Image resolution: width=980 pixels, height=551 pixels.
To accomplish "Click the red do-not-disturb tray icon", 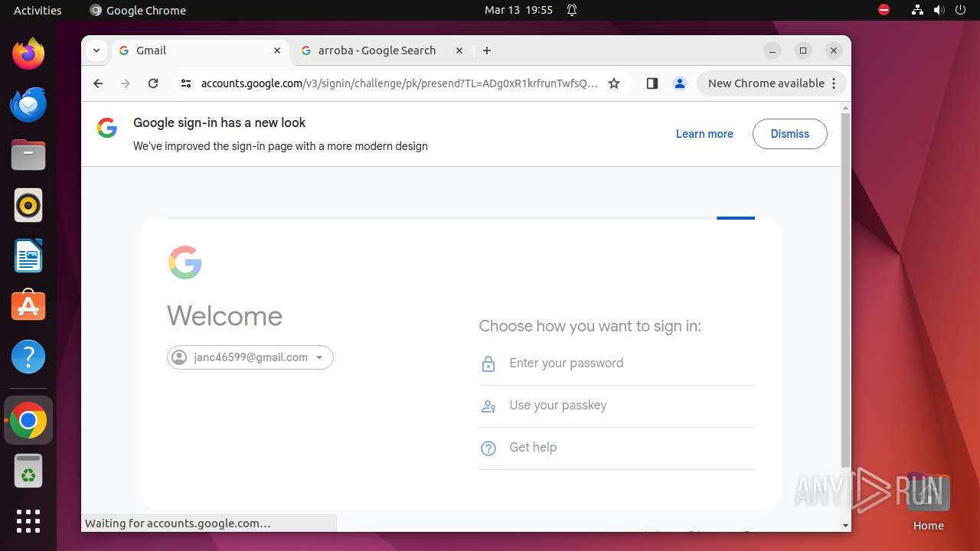I will [884, 10].
